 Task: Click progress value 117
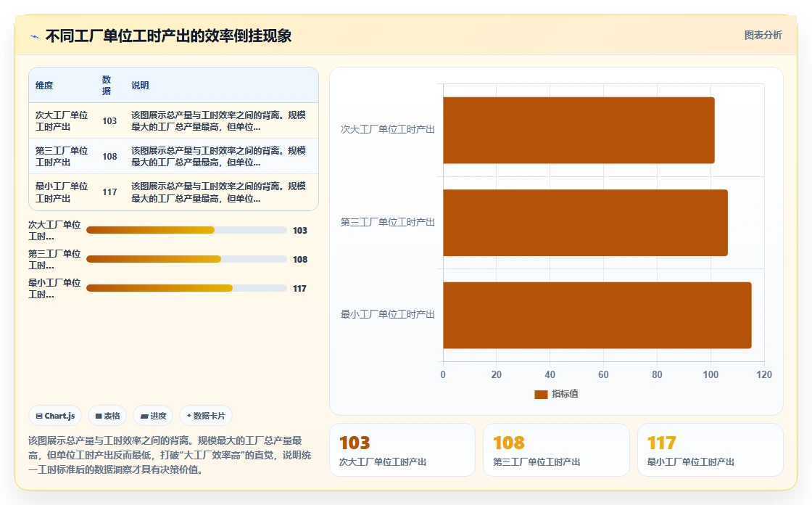(300, 288)
